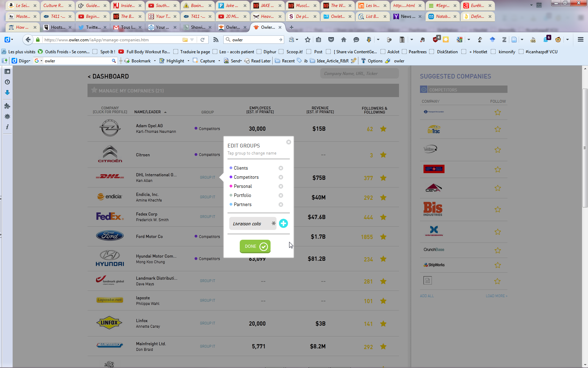Go back to DASHBOARD
Image resolution: width=588 pixels, height=368 pixels.
[108, 76]
